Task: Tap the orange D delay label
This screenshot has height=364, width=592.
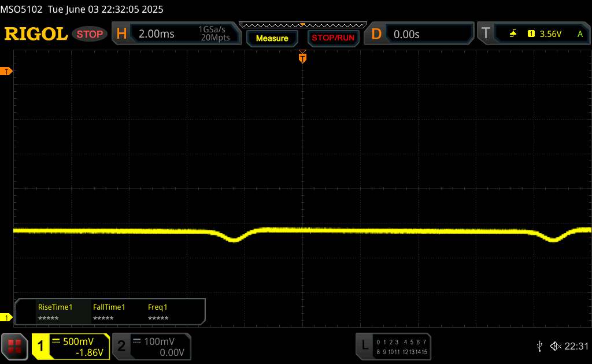Action: [376, 34]
